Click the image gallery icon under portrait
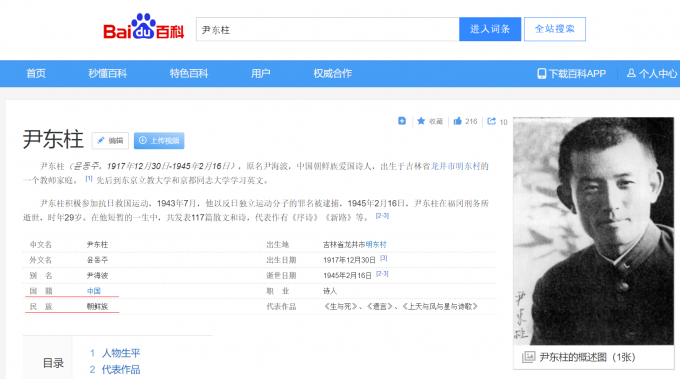The width and height of the screenshot is (680, 379). coord(528,357)
